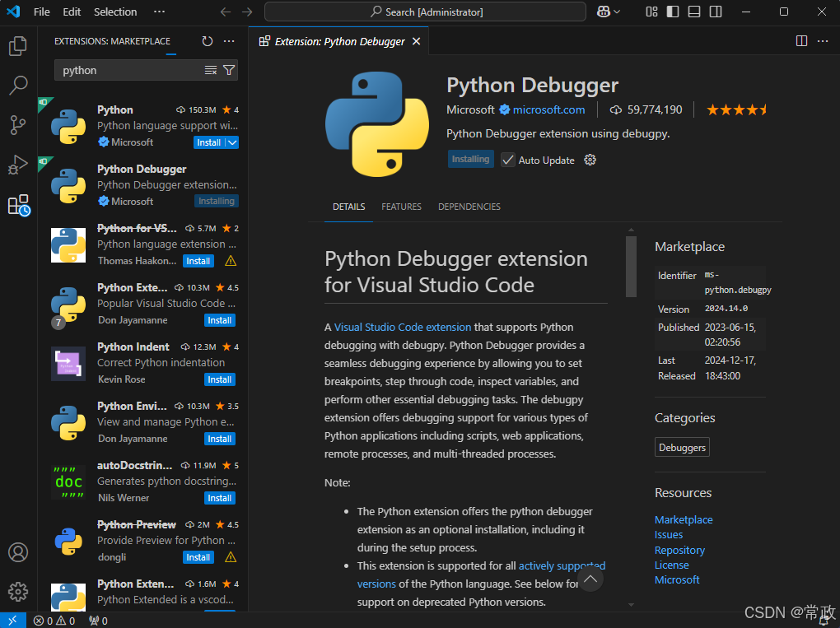Clear extensions search results icon
Viewport: 840px width, 628px height.
click(x=211, y=70)
